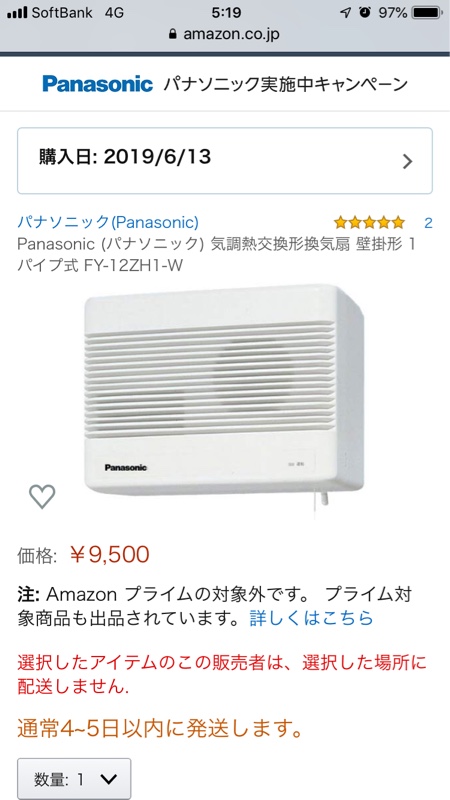The height and width of the screenshot is (800, 450).
Task: Tap the 5:19 clock in status bar
Action: coord(225,13)
